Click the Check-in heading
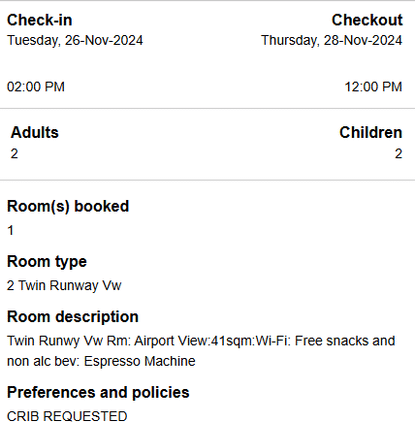Screen dimensions: 415x428 [x=39, y=20]
